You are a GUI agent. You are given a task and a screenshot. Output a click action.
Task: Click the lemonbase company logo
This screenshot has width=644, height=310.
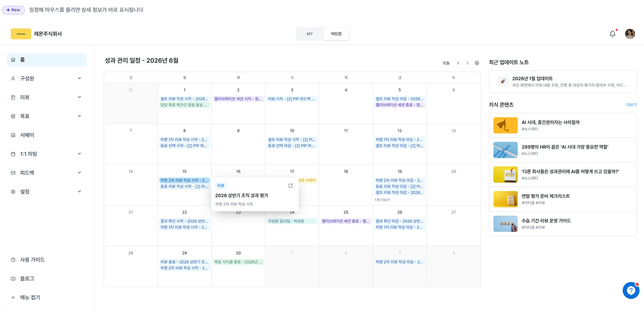(21, 34)
